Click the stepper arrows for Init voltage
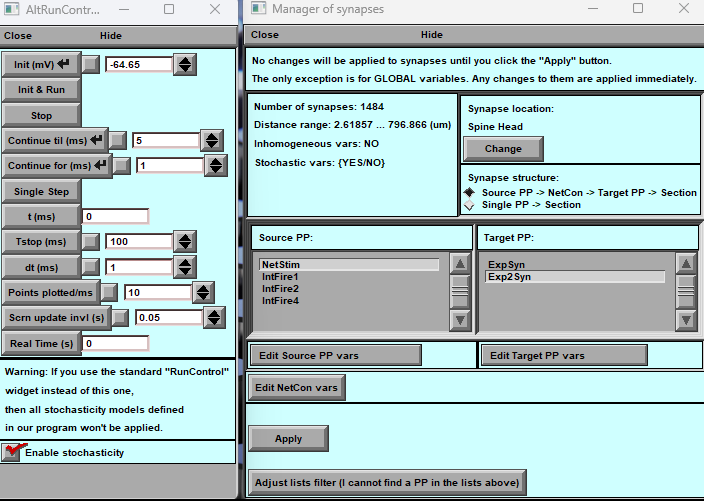Image resolution: width=704 pixels, height=501 pixels. click(x=185, y=65)
